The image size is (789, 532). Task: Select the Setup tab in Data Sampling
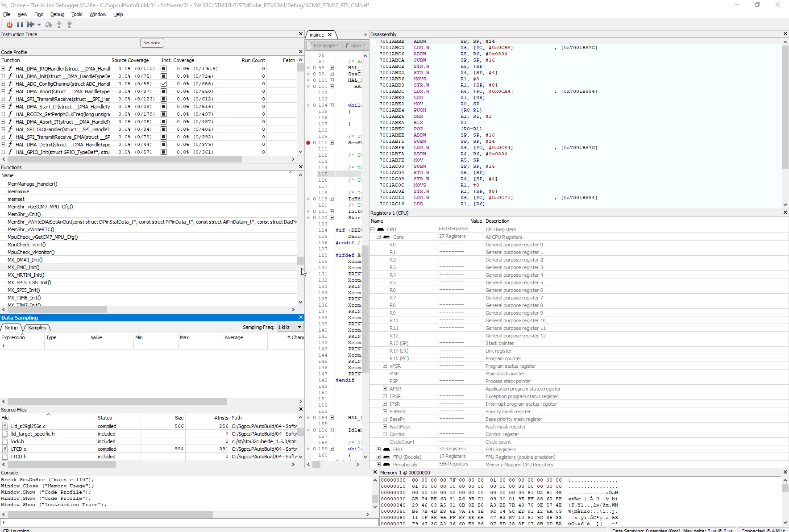click(x=11, y=328)
